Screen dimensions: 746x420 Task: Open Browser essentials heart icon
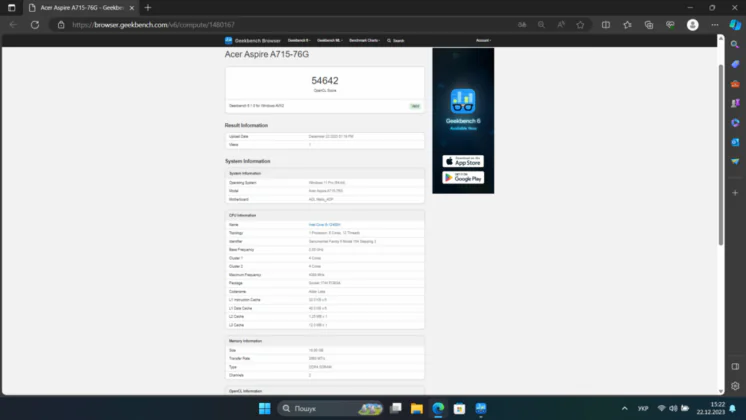click(670, 25)
